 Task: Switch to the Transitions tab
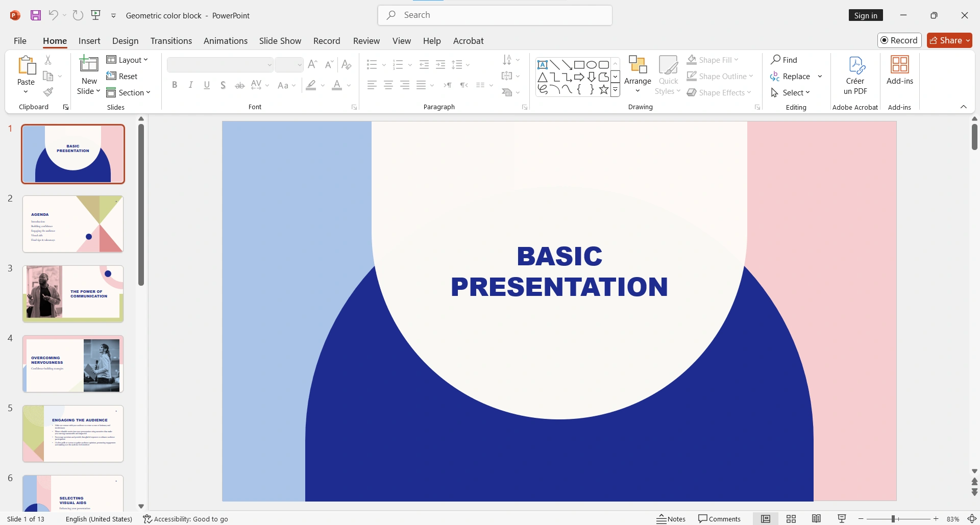click(170, 40)
